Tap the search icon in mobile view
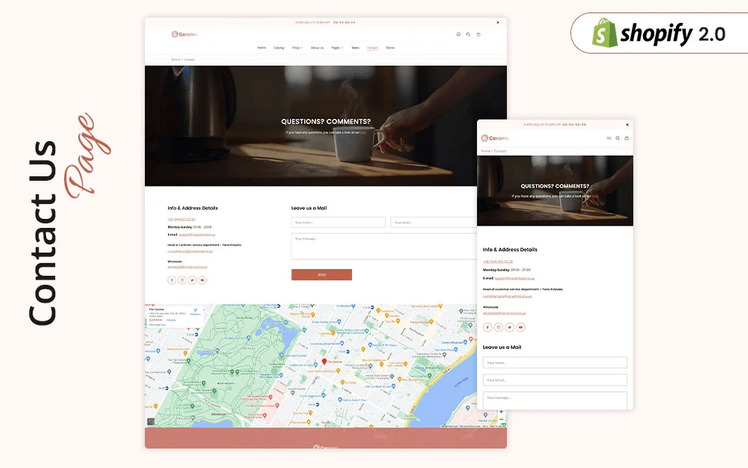Image resolution: width=748 pixels, height=468 pixels. click(x=618, y=138)
